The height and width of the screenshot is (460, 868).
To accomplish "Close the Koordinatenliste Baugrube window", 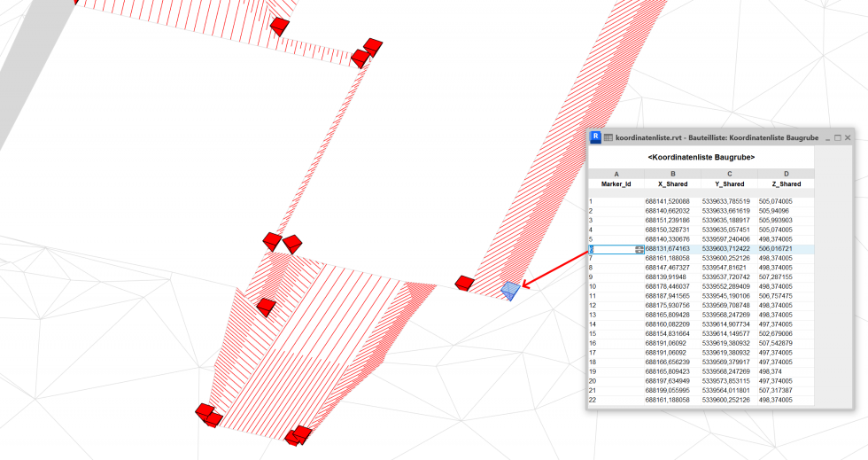I will 848,138.
